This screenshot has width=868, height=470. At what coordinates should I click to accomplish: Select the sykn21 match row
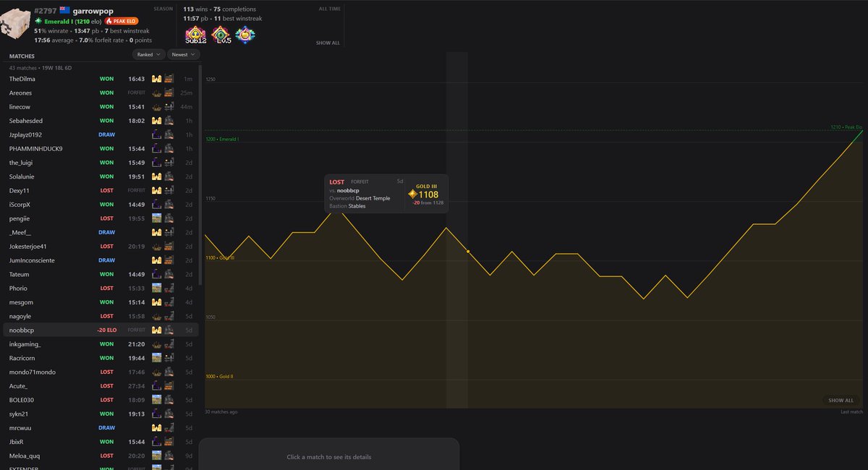pos(101,414)
